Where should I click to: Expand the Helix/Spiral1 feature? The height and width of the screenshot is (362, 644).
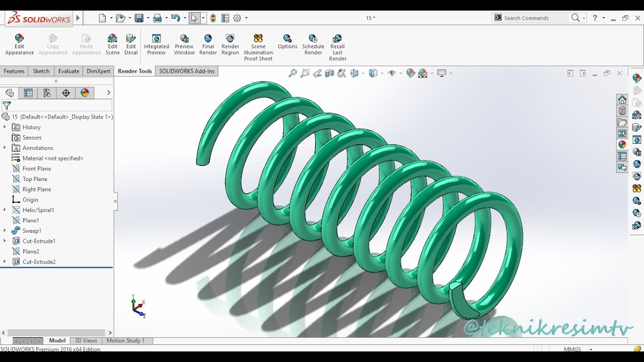[x=5, y=210]
